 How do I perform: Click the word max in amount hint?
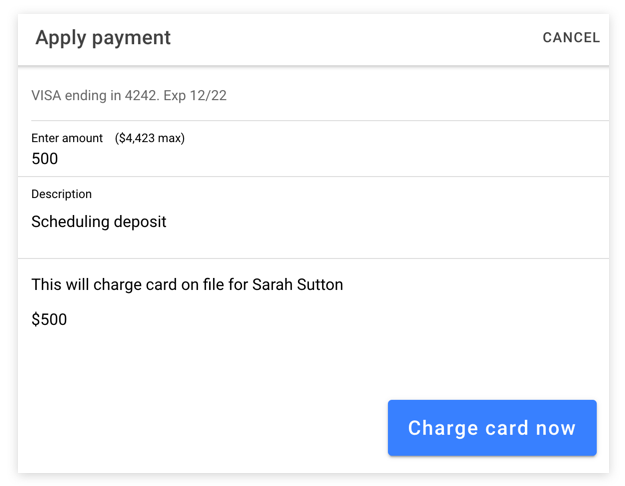pos(169,138)
